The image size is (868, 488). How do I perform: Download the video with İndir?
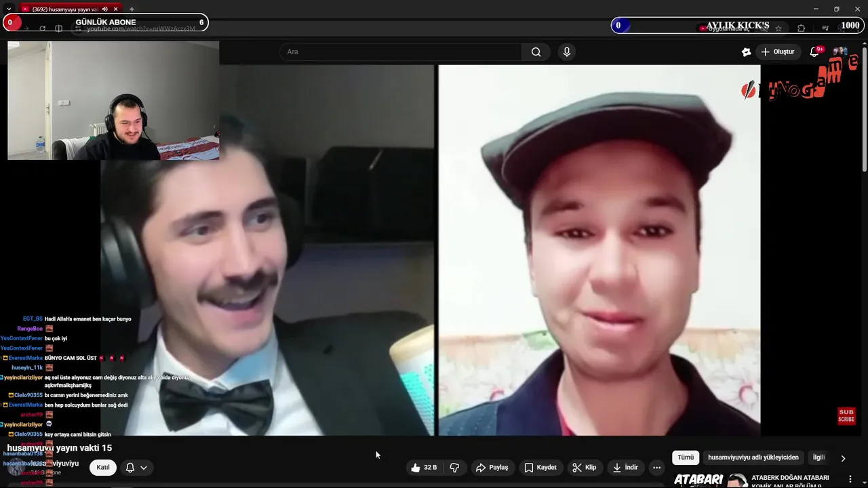[625, 468]
